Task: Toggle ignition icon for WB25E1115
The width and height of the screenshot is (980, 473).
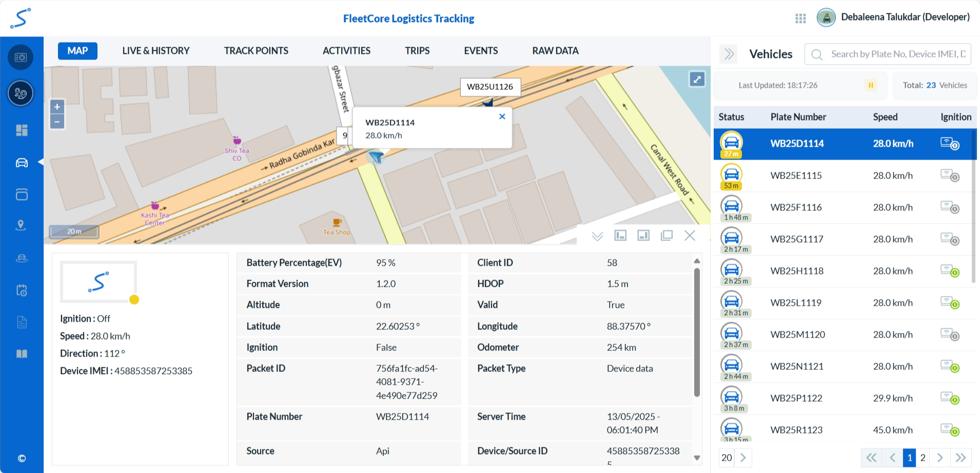Action: tap(949, 175)
